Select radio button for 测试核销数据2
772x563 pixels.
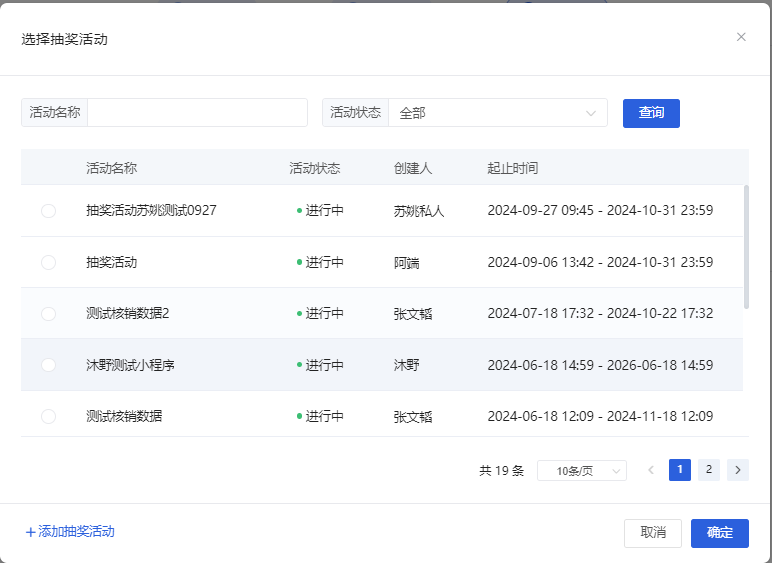click(x=48, y=313)
